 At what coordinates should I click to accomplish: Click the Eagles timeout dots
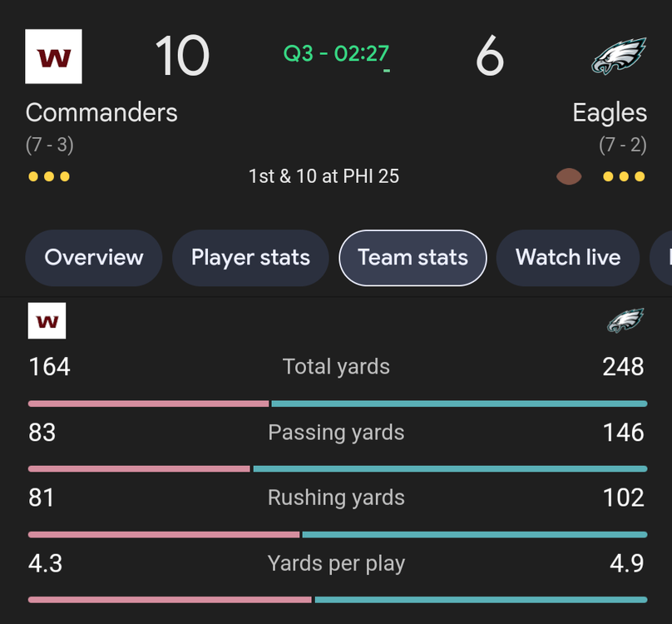click(624, 176)
